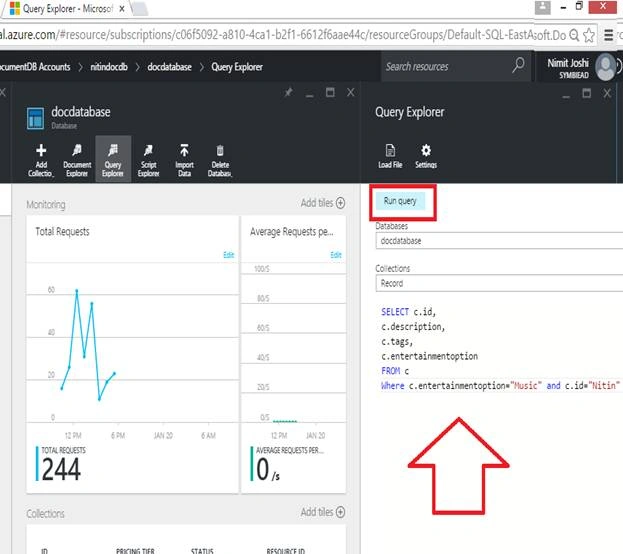
Task: Click the browser address bar URL
Action: [282, 35]
